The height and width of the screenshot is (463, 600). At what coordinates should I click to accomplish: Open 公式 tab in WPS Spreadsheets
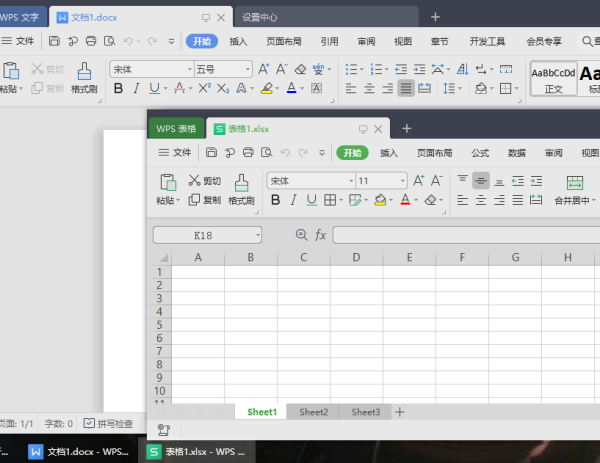pyautogui.click(x=480, y=153)
